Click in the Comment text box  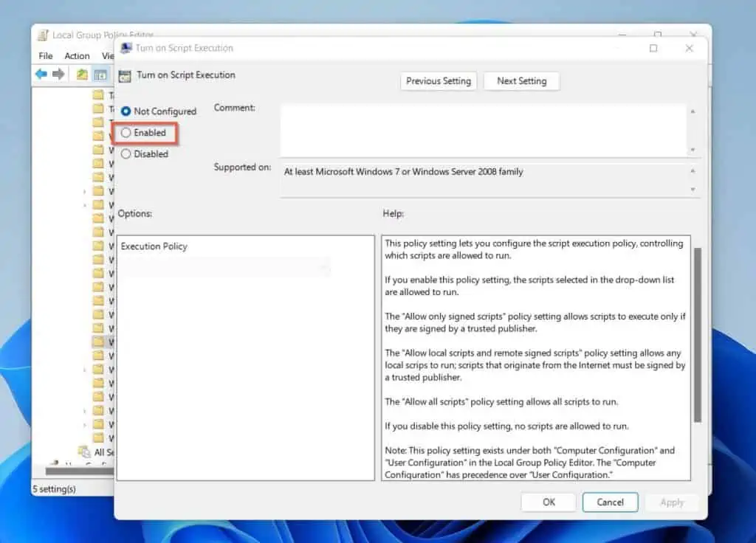tap(483, 130)
